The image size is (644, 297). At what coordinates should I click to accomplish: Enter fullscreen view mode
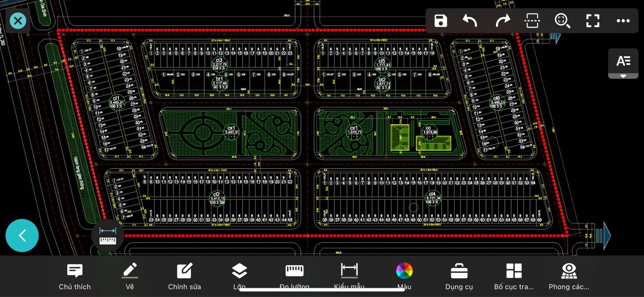593,21
